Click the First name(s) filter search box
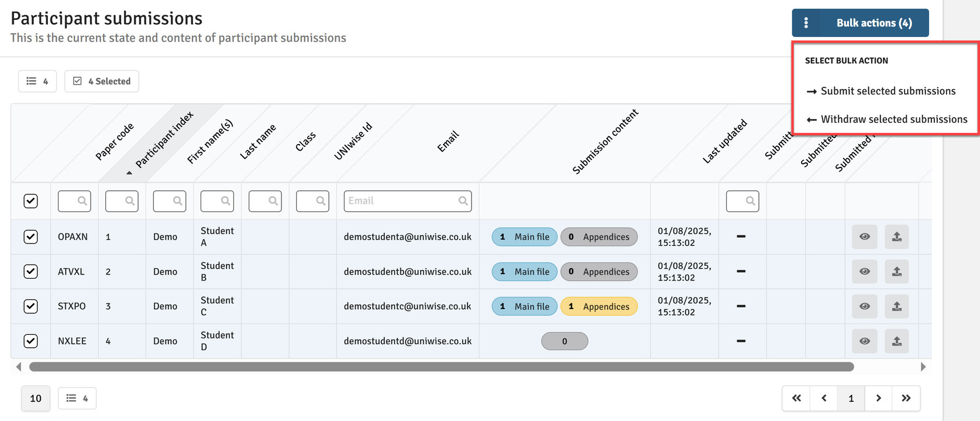The height and width of the screenshot is (421, 980). coord(170,201)
